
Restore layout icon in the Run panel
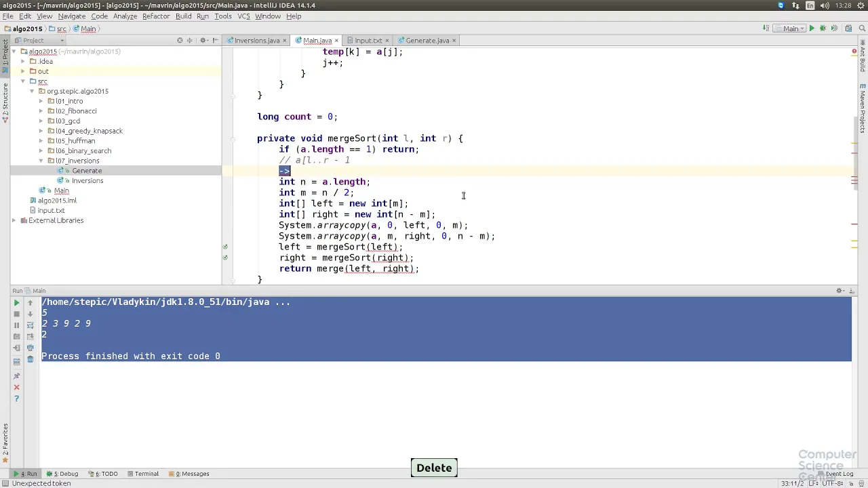[17, 361]
